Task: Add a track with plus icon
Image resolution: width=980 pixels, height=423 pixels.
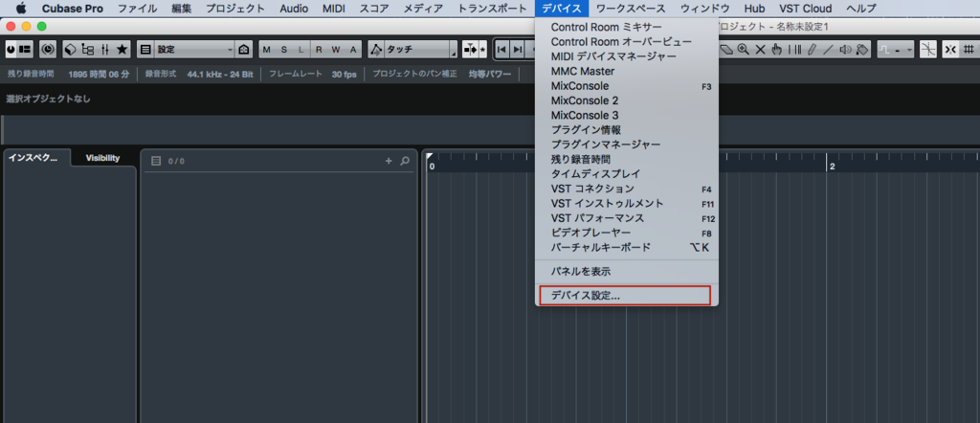Action: 389,161
